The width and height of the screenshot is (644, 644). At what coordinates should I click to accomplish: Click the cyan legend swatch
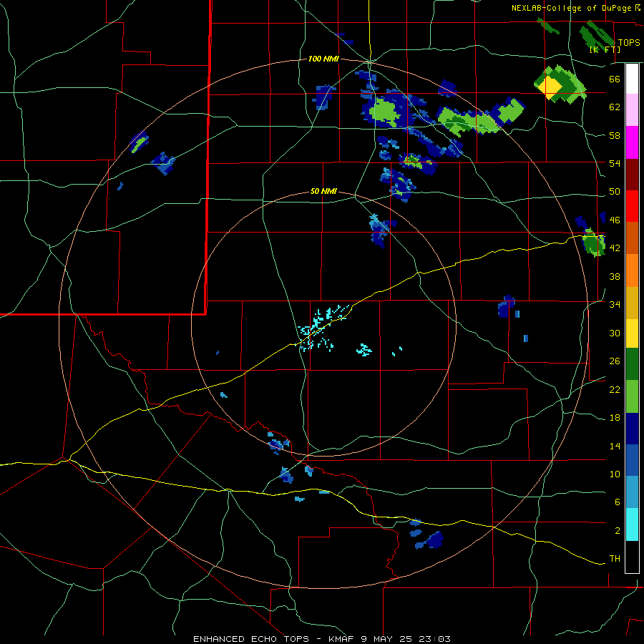(x=632, y=525)
